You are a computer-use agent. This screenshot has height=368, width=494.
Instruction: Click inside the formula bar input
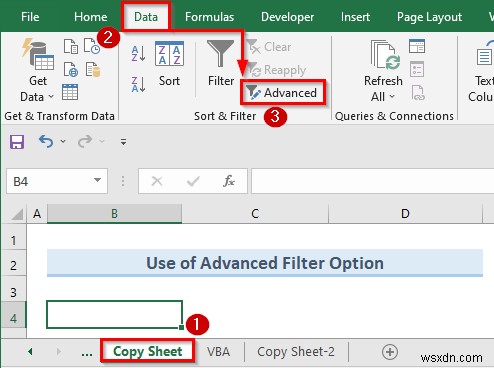372,181
